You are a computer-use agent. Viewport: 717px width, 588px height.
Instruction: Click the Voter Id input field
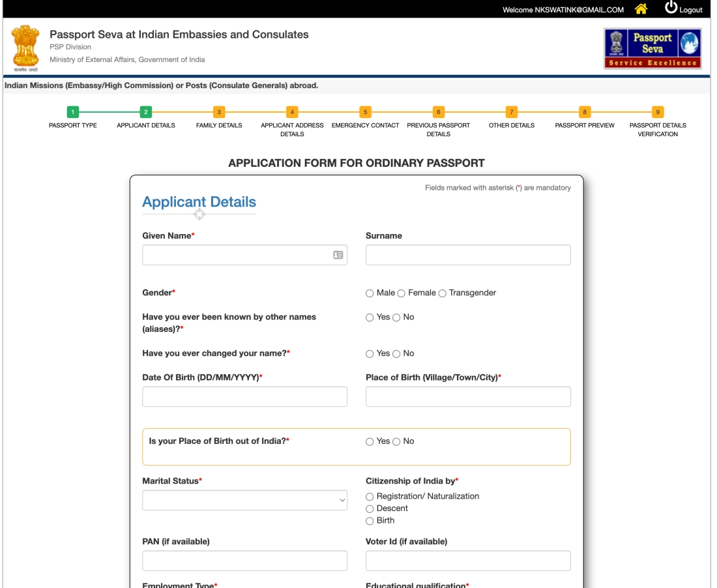tap(468, 561)
